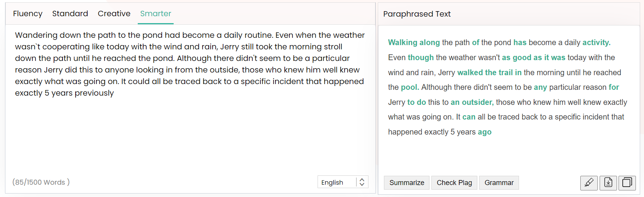The width and height of the screenshot is (644, 197).
Task: Click the Check Plag button
Action: coord(454,183)
